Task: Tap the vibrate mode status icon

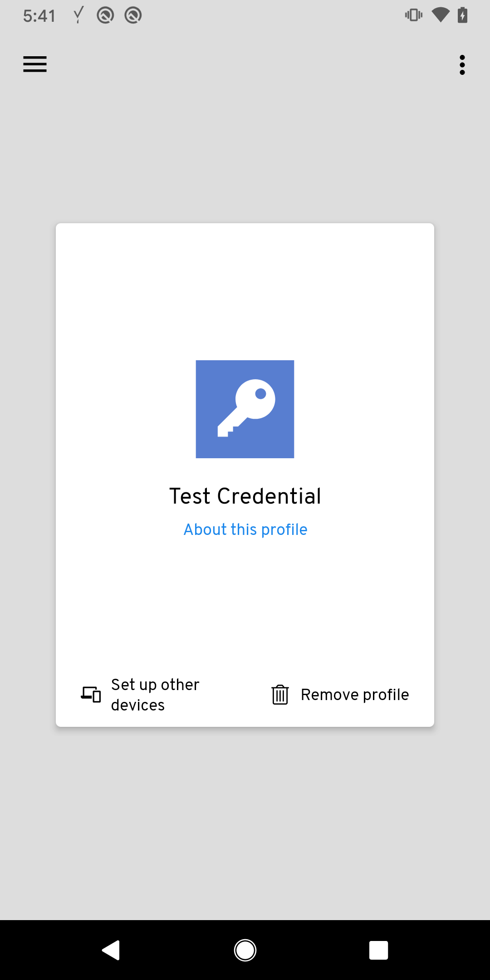Action: tap(413, 15)
